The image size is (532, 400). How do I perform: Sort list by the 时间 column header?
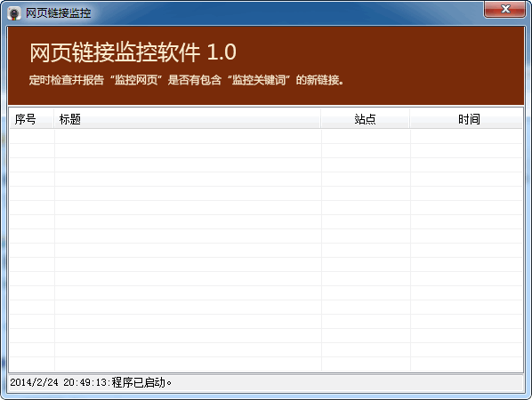[x=466, y=119]
